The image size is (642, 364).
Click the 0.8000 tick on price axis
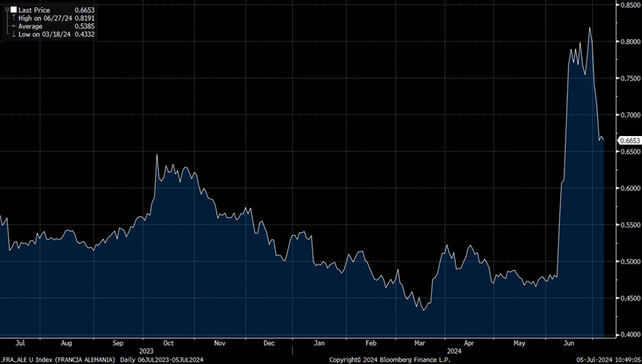[628, 41]
